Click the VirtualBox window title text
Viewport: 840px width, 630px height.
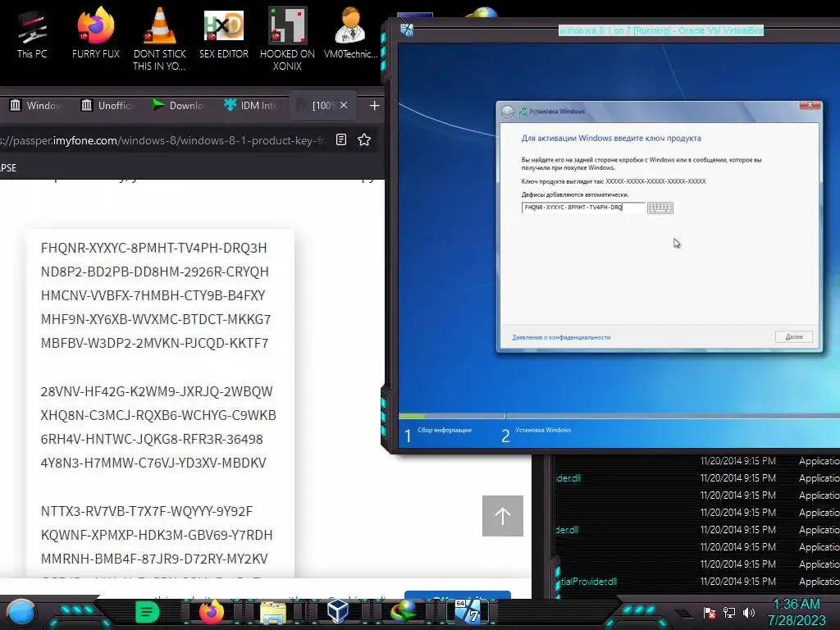(x=661, y=30)
